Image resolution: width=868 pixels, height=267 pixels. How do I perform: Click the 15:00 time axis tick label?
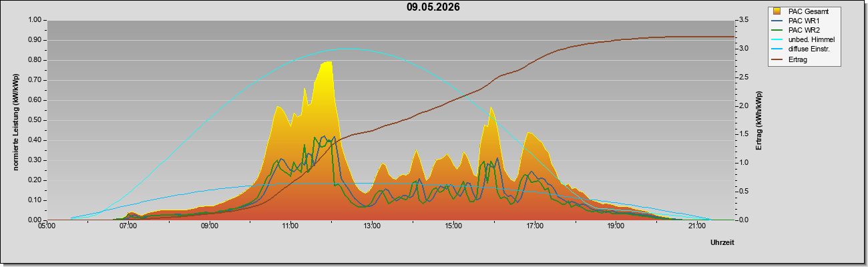(453, 227)
